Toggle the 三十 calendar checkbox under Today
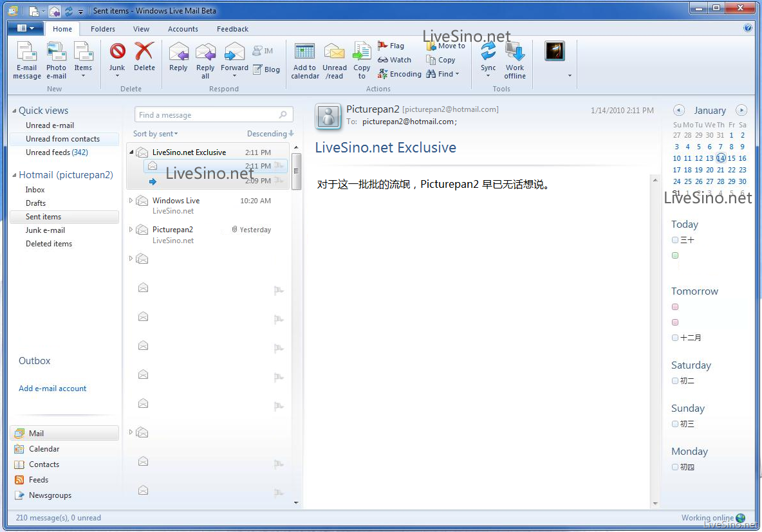762x532 pixels. point(675,240)
